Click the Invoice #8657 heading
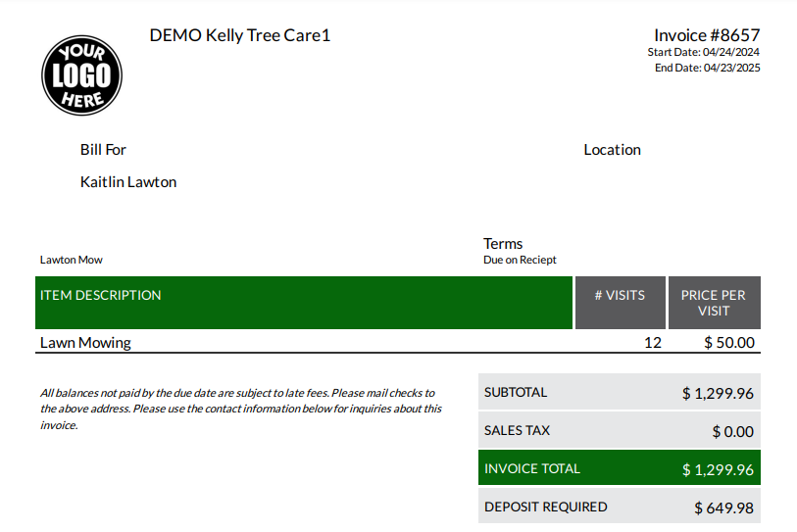The width and height of the screenshot is (797, 532). (707, 35)
